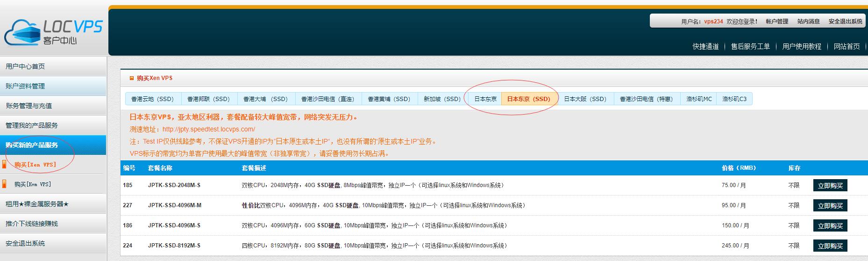Switch to the 香港邦联 (SSD) tab
Screen dimensions: 868x261
tap(208, 99)
